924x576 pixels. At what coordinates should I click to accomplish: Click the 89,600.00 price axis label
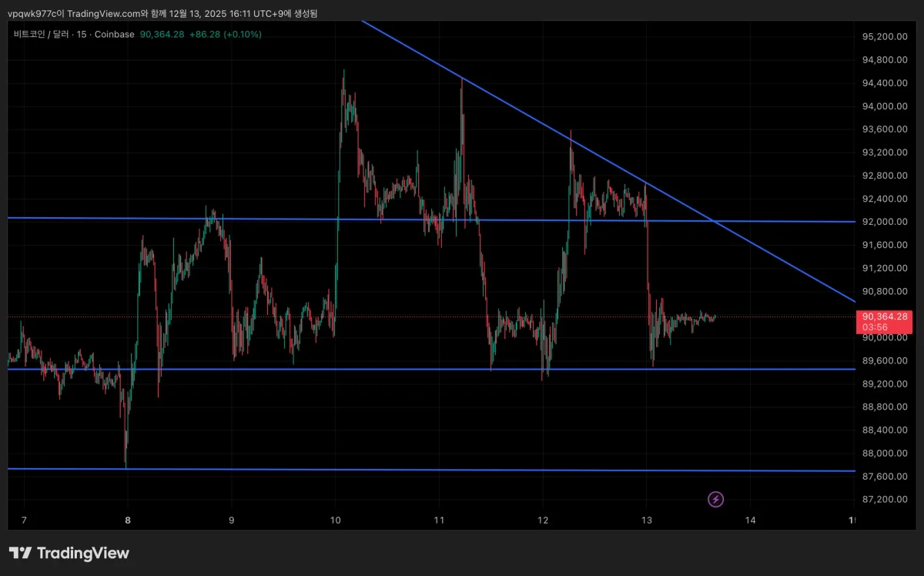(x=883, y=360)
